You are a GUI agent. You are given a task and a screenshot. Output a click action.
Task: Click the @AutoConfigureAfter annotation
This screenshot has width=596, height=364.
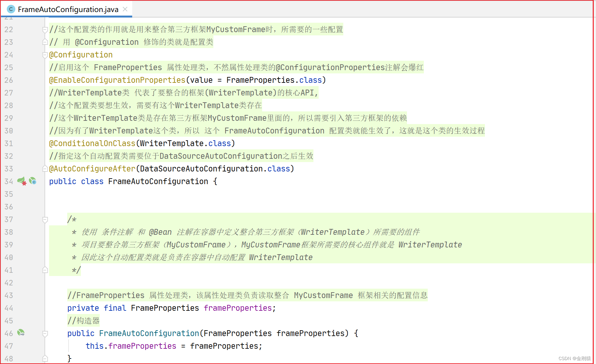pos(92,169)
